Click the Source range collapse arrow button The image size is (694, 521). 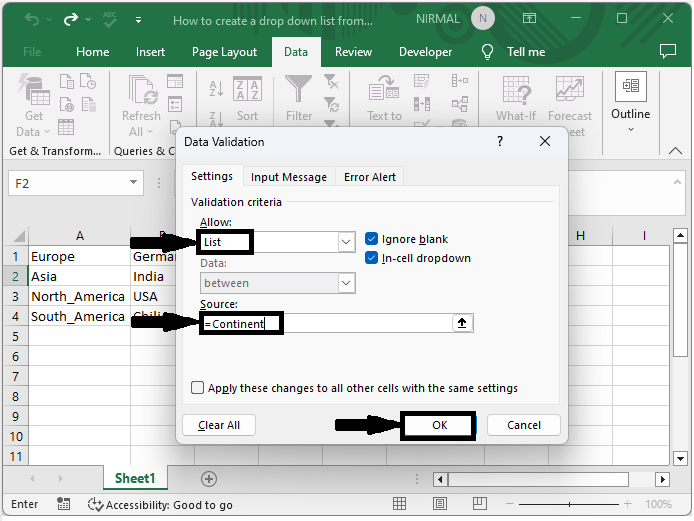click(462, 323)
